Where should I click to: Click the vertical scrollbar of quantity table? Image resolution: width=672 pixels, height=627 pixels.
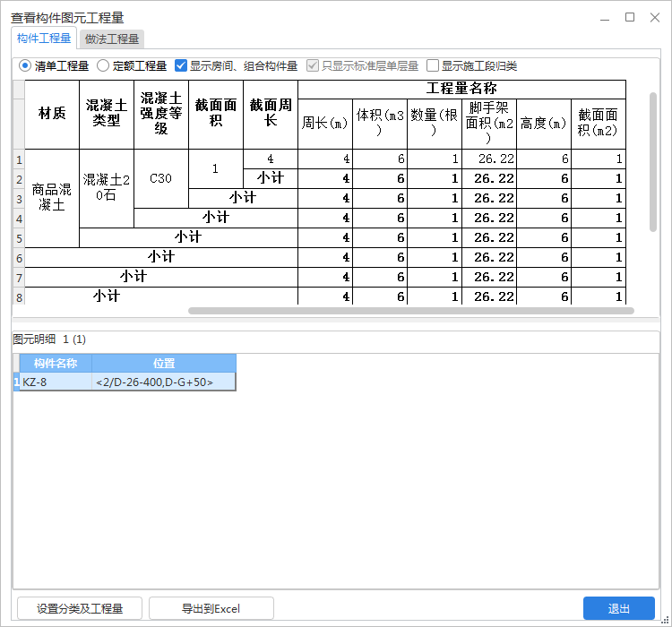pos(652,162)
